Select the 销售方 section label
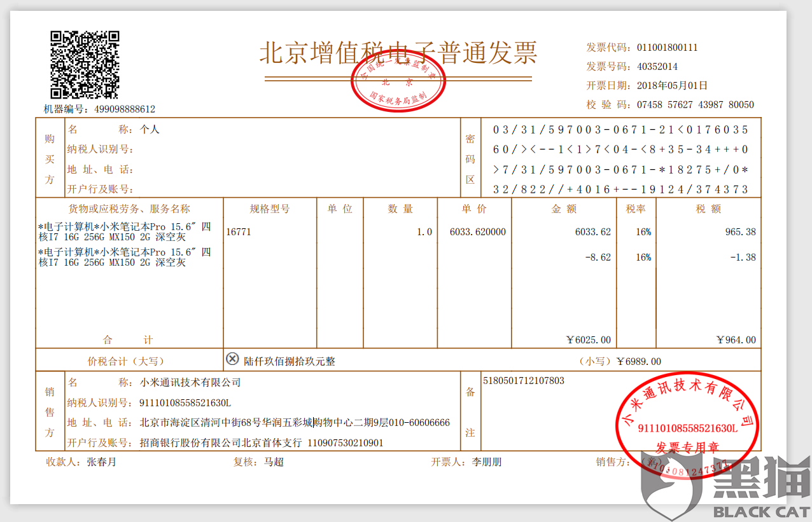The height and width of the screenshot is (522, 812). click(49, 413)
